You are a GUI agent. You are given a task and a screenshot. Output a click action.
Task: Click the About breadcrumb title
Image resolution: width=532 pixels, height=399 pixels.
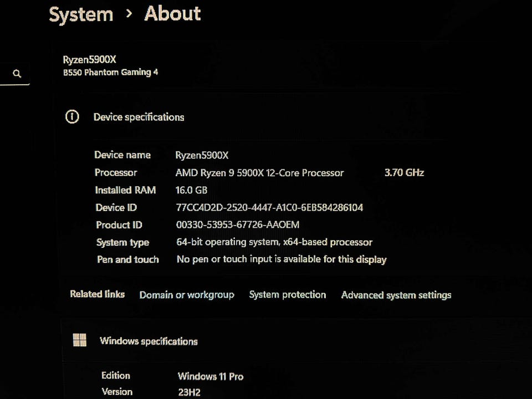click(x=172, y=13)
